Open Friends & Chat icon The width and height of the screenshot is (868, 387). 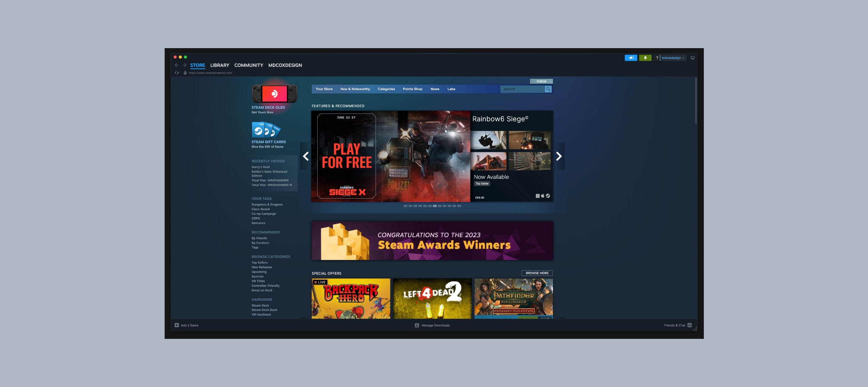[689, 325]
